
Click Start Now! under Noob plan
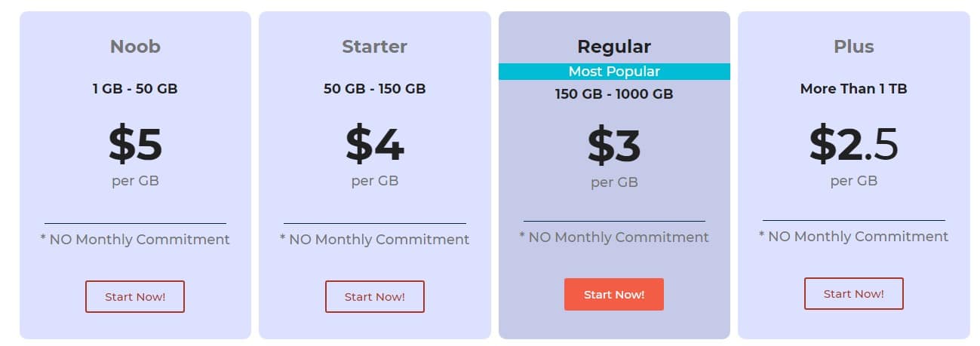pyautogui.click(x=135, y=296)
